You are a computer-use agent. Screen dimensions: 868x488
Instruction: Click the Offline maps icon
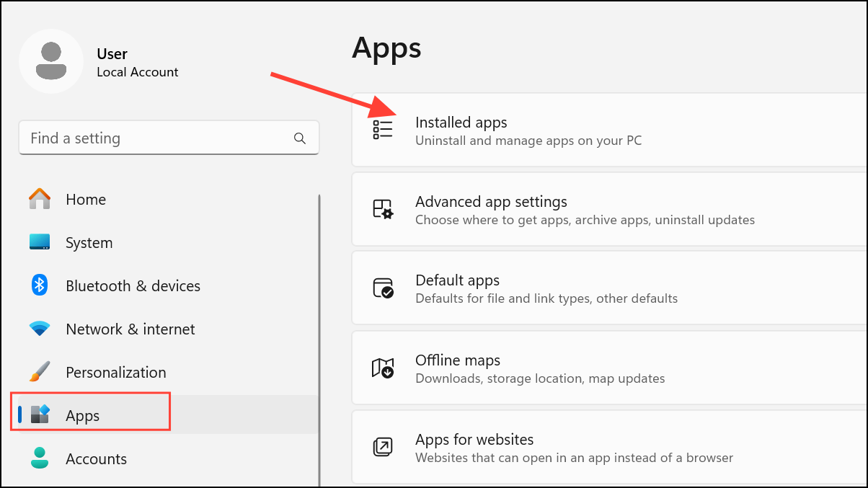click(382, 368)
